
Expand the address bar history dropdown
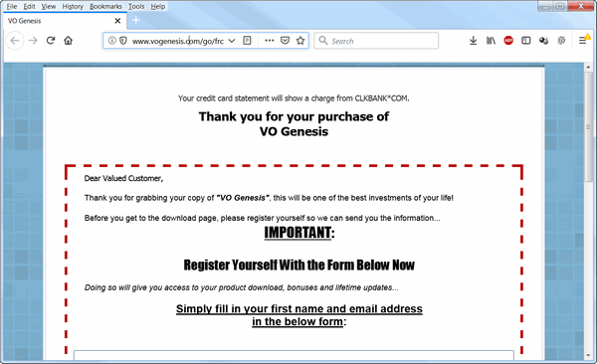232,41
